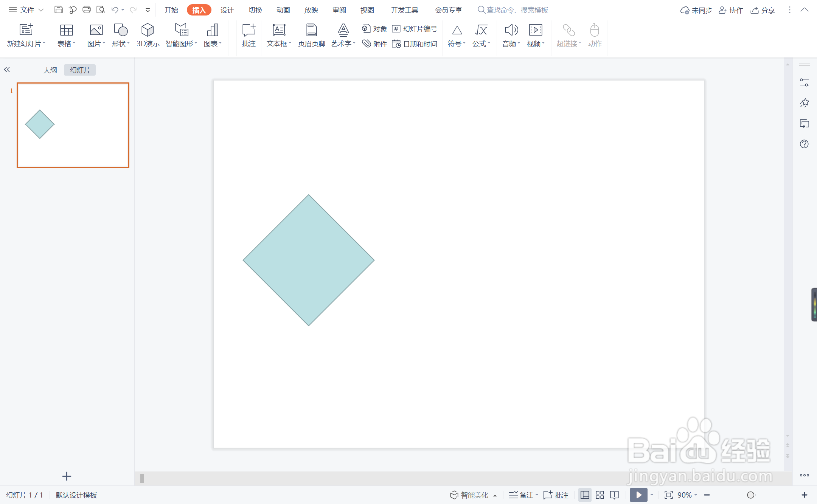Open the 文件 menu dropdown
817x504 pixels.
[x=26, y=10]
